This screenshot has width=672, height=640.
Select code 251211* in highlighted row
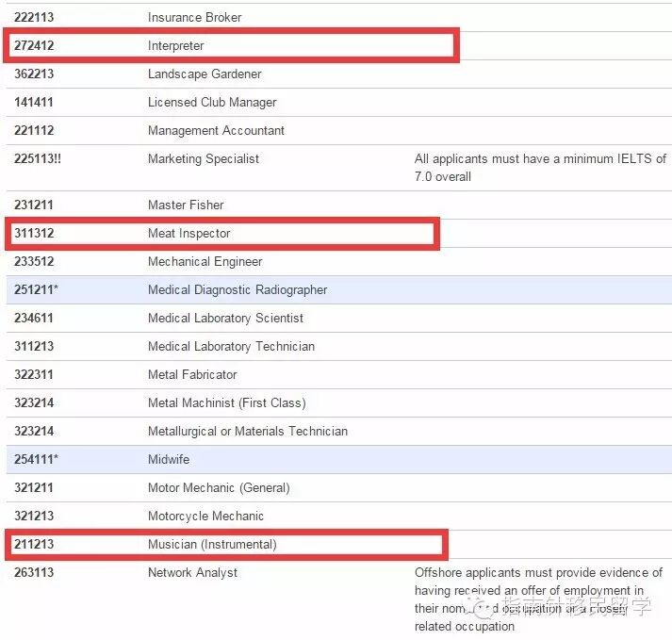(x=36, y=289)
